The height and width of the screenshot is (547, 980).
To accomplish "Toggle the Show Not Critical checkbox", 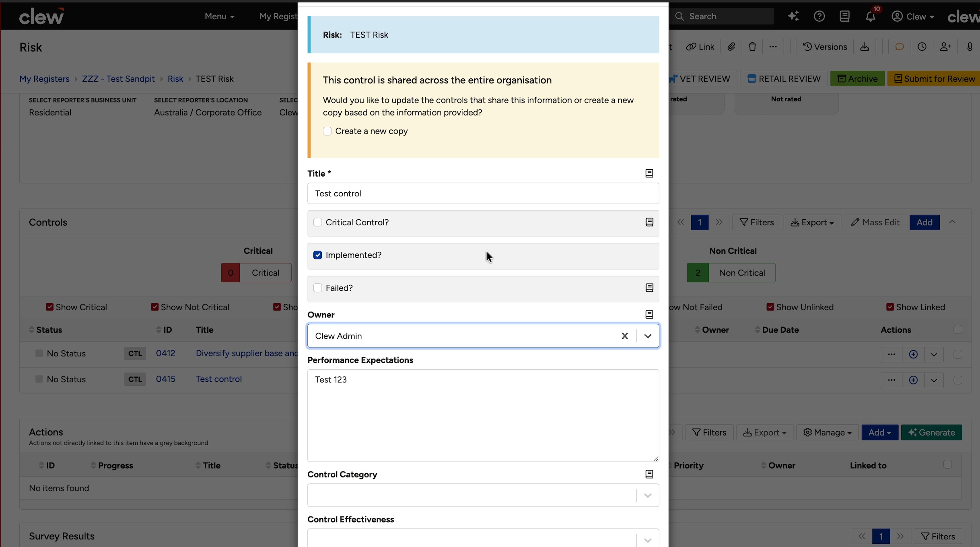I will [154, 307].
